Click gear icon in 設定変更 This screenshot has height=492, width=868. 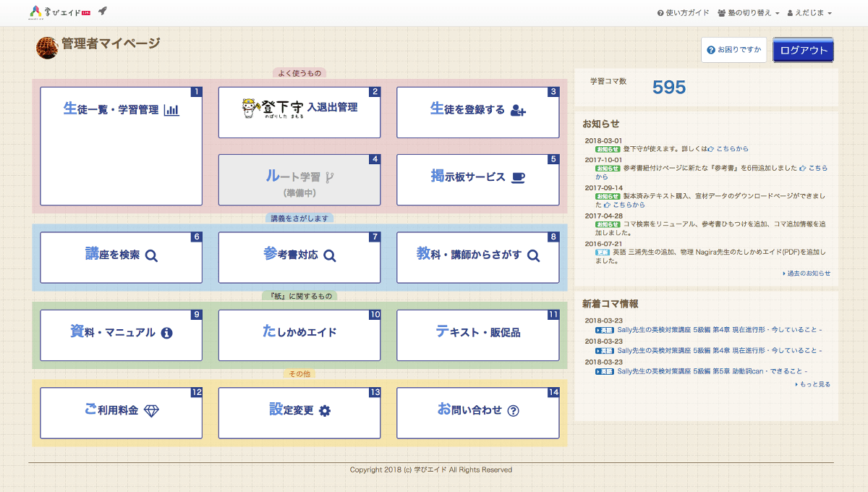(x=325, y=411)
